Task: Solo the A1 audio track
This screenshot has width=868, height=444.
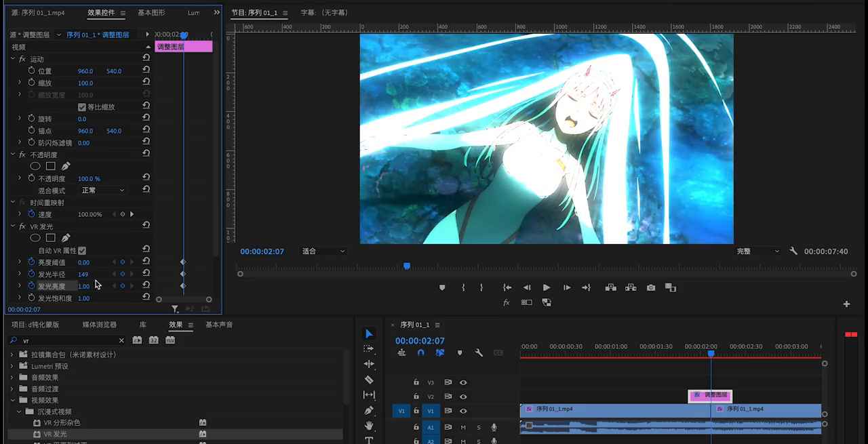Action: click(478, 427)
